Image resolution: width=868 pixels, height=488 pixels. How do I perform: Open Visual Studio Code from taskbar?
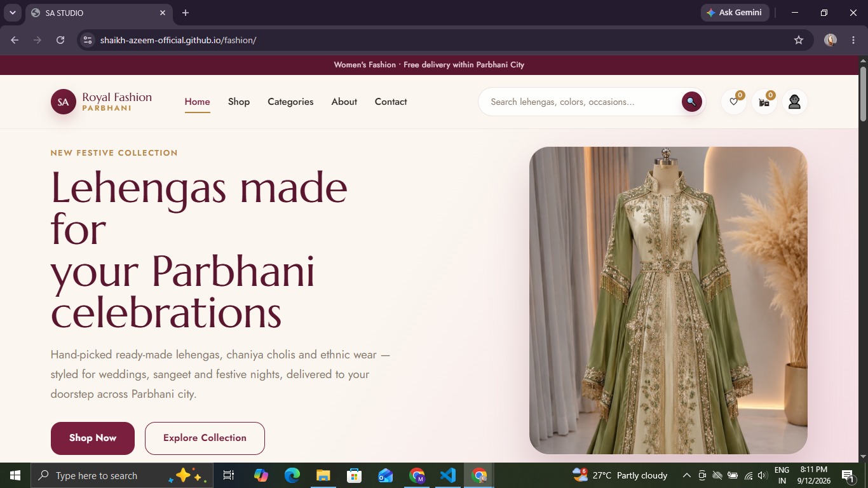448,475
